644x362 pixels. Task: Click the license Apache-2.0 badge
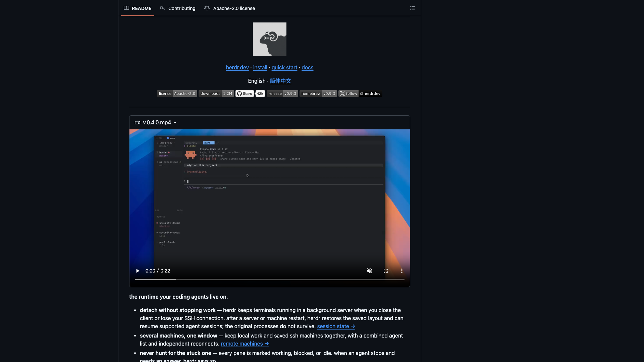[177, 94]
